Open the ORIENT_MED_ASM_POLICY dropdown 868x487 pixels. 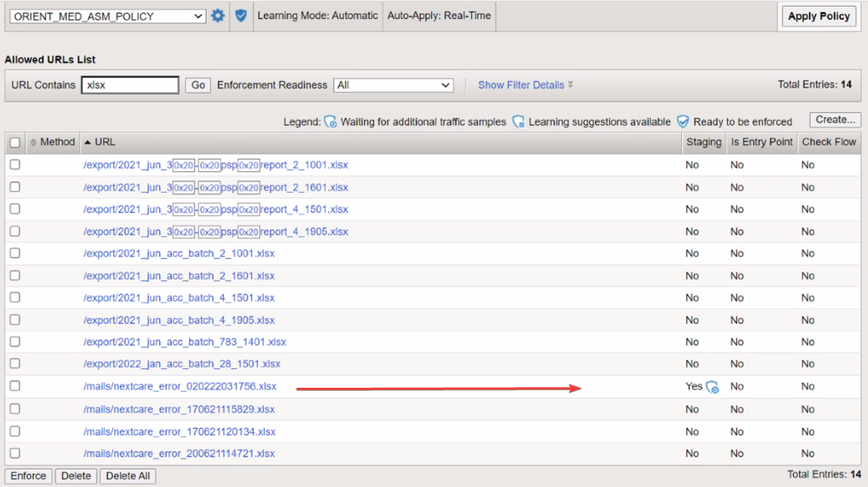coord(107,16)
